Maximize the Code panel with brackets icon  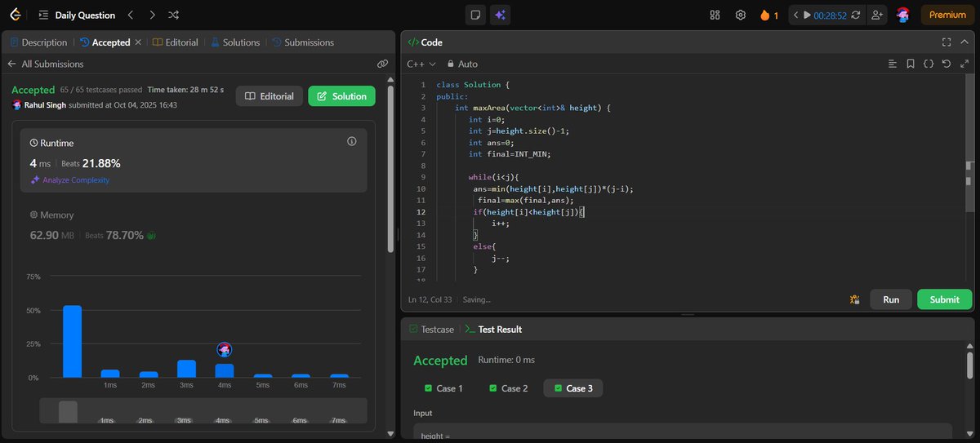pyautogui.click(x=947, y=42)
